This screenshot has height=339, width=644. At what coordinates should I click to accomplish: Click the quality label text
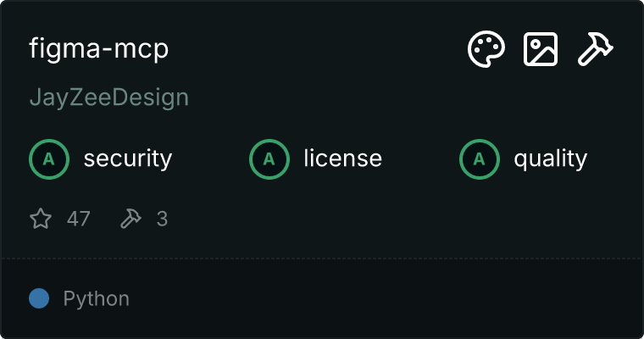(x=550, y=159)
